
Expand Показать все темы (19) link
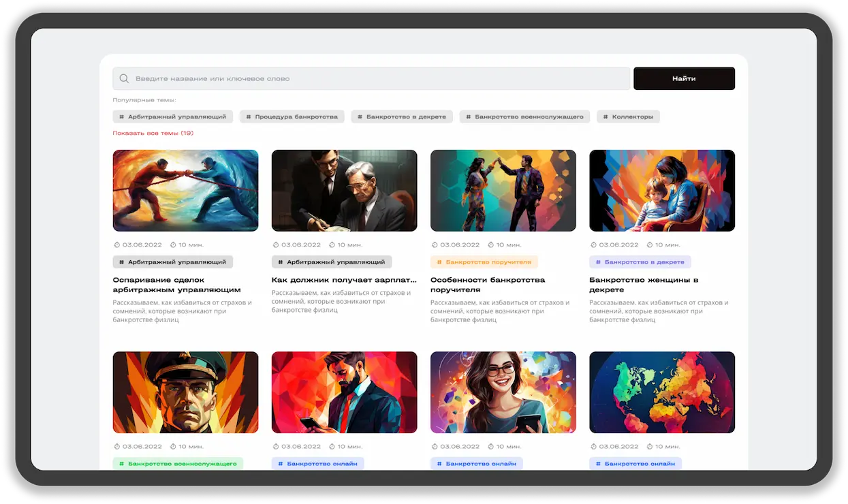click(x=153, y=133)
